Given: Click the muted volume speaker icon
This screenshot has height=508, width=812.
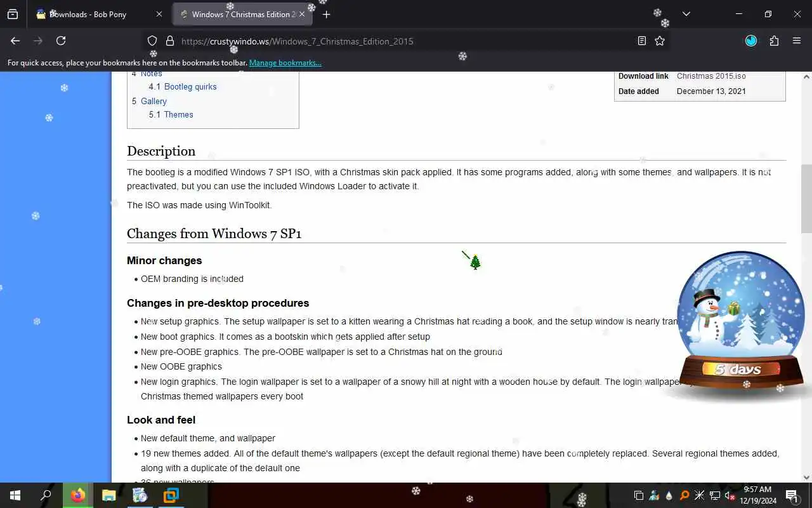Looking at the screenshot, I should pos(730,495).
